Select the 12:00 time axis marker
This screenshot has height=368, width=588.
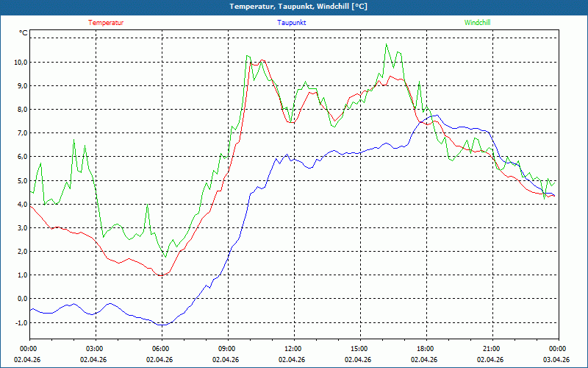coord(293,349)
